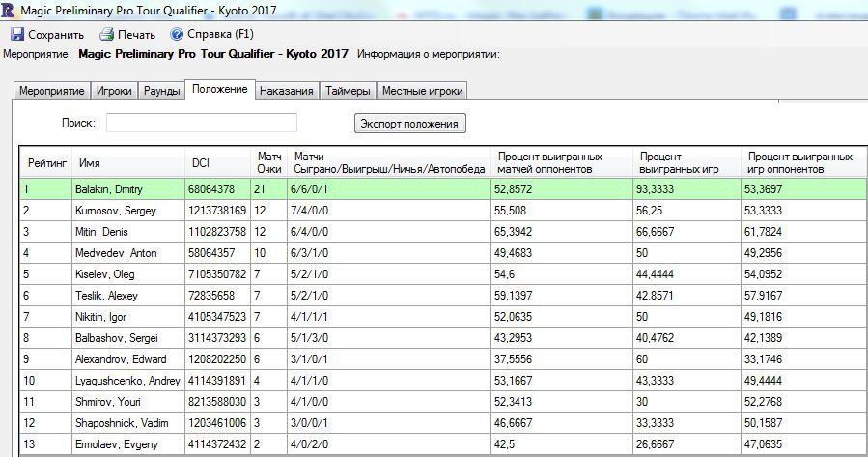Click DCI number 1102823758
868x457 pixels.
coord(217,232)
